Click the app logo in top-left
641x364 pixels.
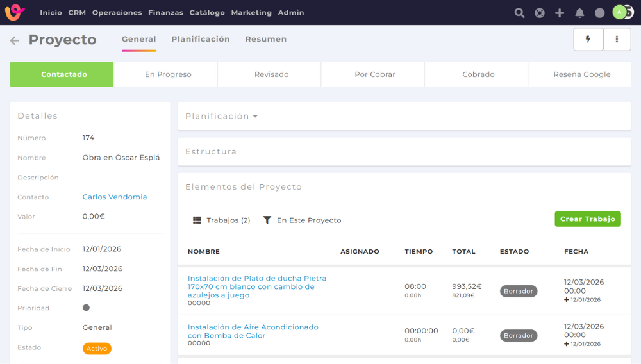(x=15, y=12)
